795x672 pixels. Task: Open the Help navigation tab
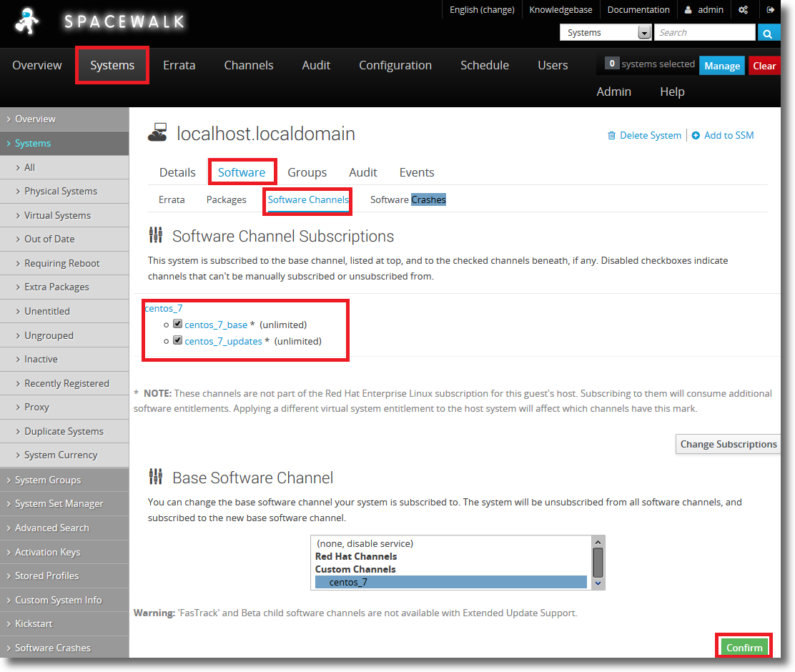pos(672,92)
